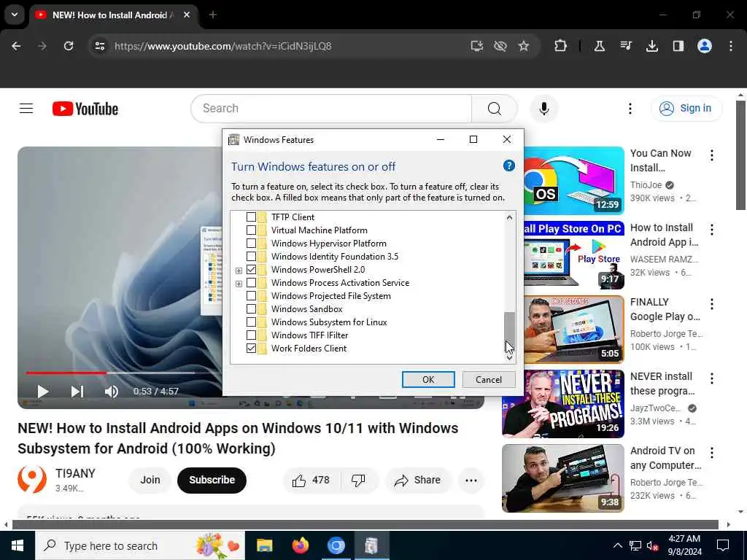This screenshot has width=747, height=560.
Task: Dislike the video with thumbs down
Action: coord(358,480)
